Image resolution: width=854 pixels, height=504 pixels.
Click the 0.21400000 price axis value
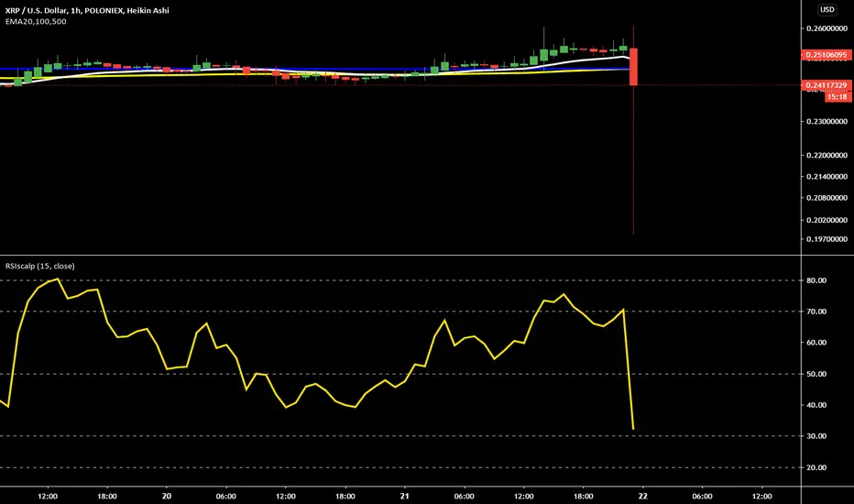[827, 177]
